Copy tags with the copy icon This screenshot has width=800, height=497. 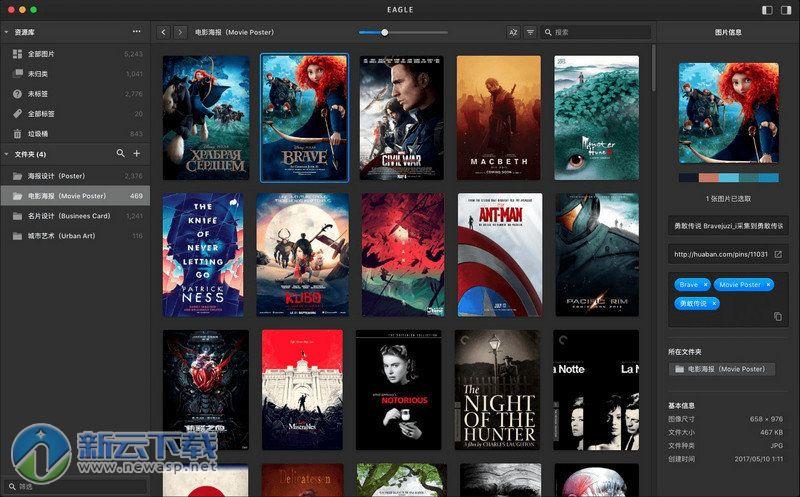point(778,317)
